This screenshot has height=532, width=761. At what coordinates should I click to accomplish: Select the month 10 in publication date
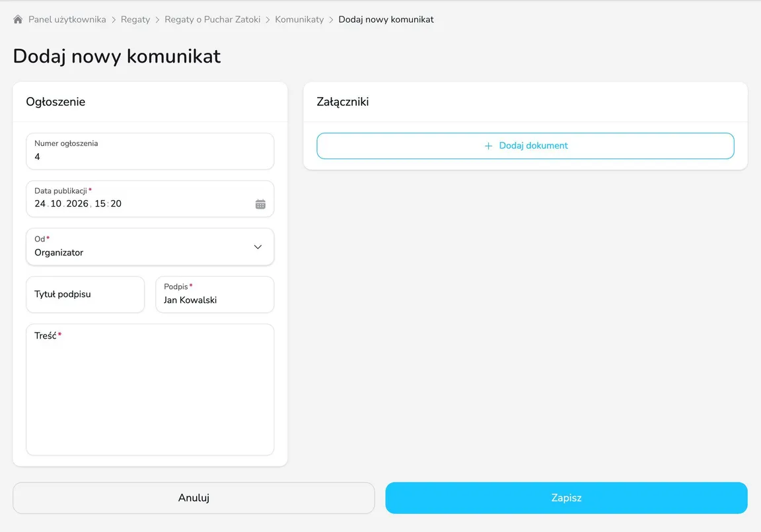(x=55, y=204)
